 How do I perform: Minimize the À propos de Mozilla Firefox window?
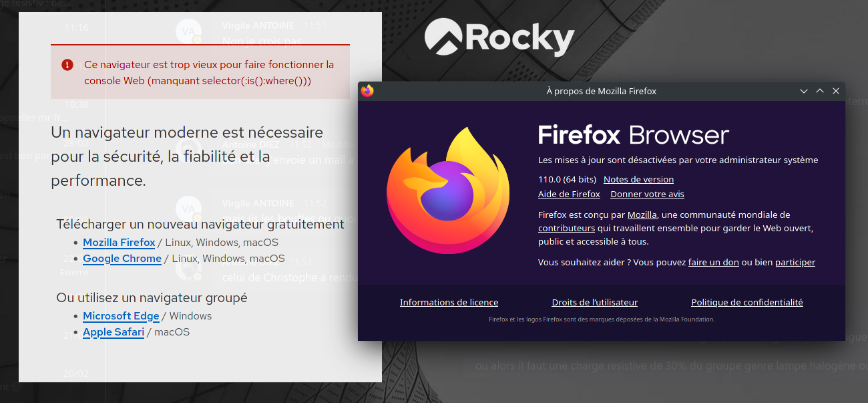click(x=804, y=91)
